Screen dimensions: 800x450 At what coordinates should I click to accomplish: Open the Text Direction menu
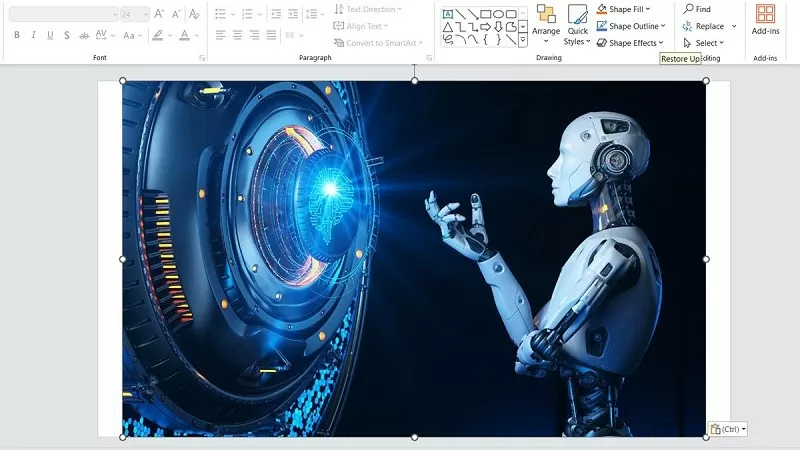pos(367,9)
